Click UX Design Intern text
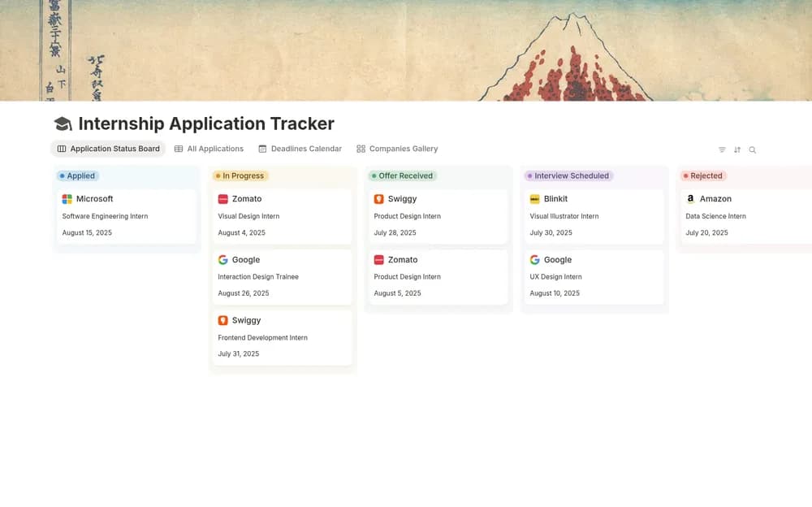The image size is (812, 507). coord(555,277)
